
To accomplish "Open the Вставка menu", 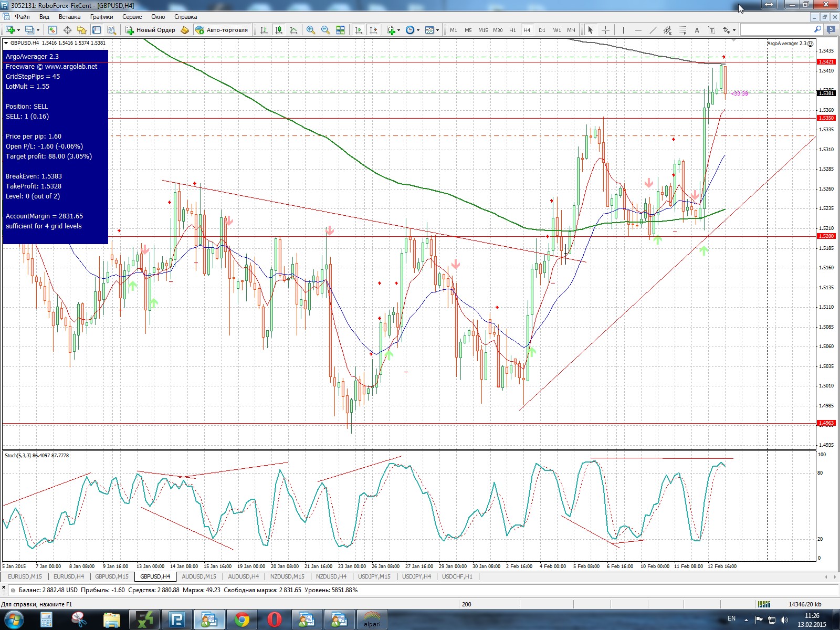I will tap(69, 17).
